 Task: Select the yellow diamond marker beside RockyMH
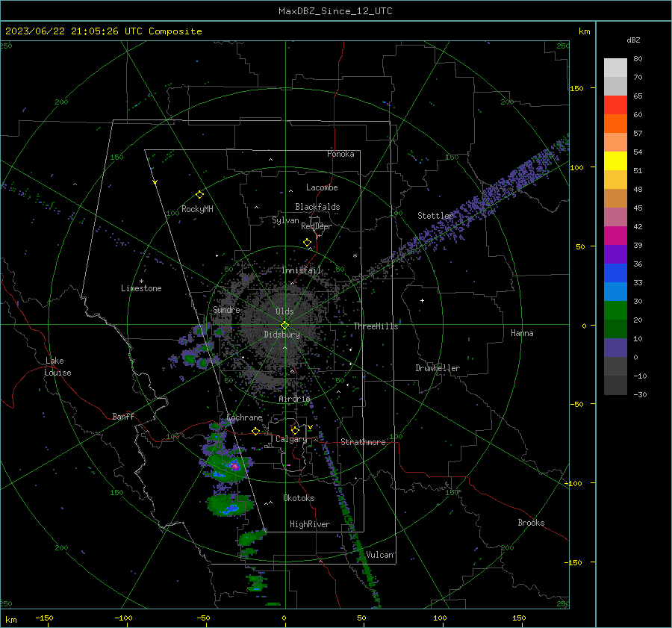point(199,195)
